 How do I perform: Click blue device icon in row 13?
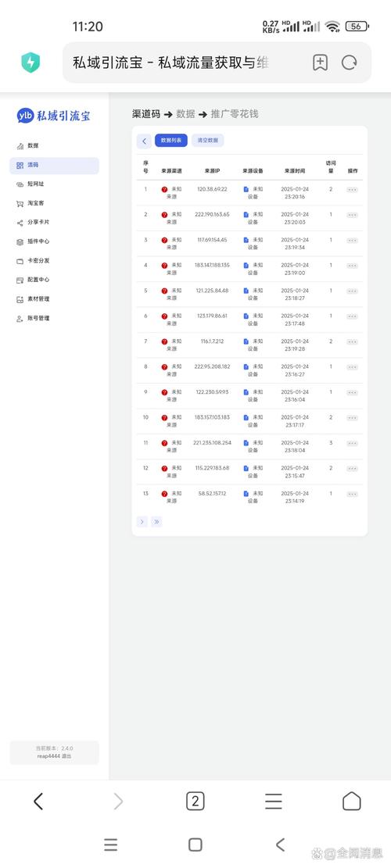(x=246, y=494)
